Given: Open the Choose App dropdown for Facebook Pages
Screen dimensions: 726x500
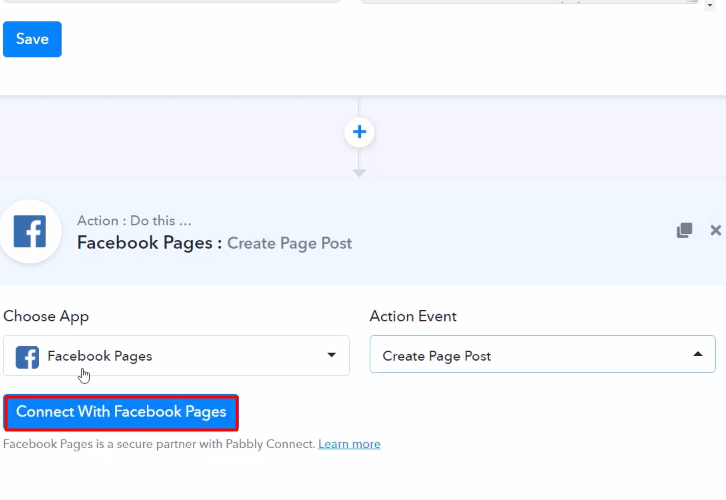Looking at the screenshot, I should click(176, 356).
